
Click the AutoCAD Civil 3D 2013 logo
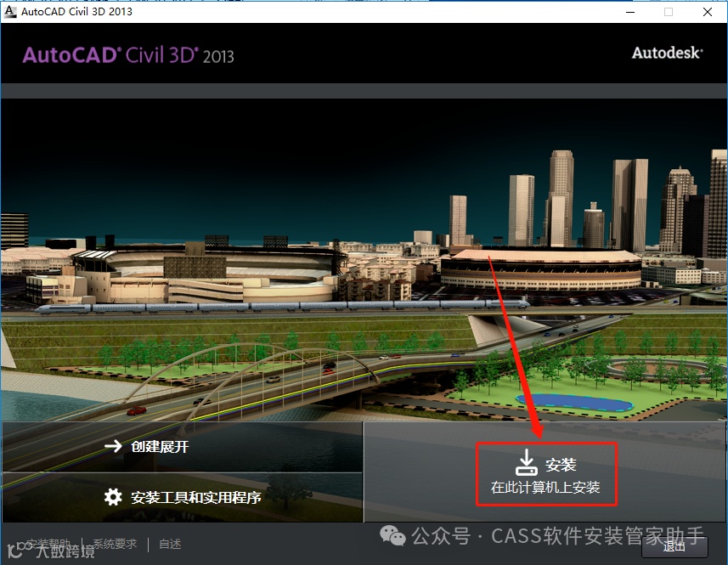click(128, 55)
